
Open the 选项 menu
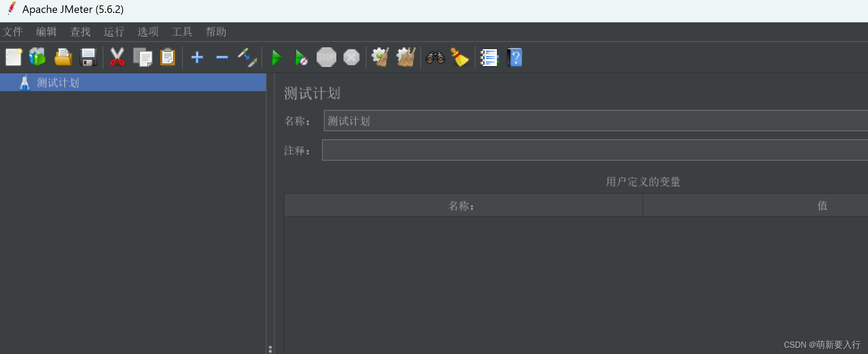tap(148, 32)
